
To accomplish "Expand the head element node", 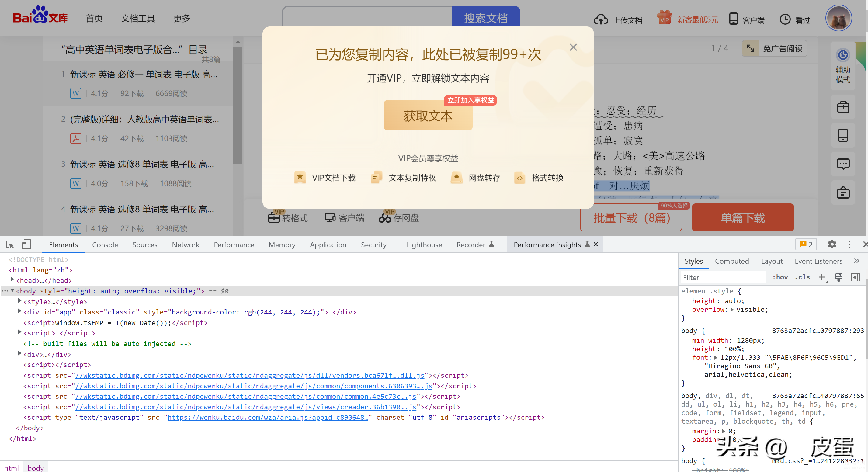I will coord(12,279).
